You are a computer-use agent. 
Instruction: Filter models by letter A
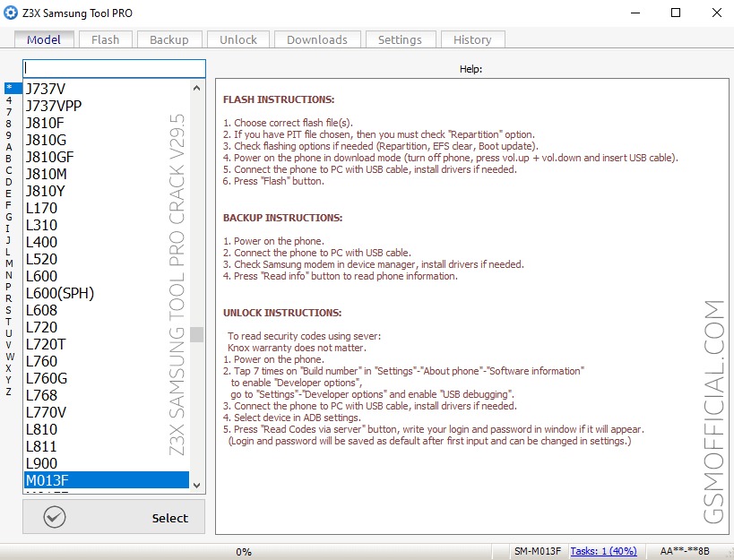pyautogui.click(x=8, y=147)
